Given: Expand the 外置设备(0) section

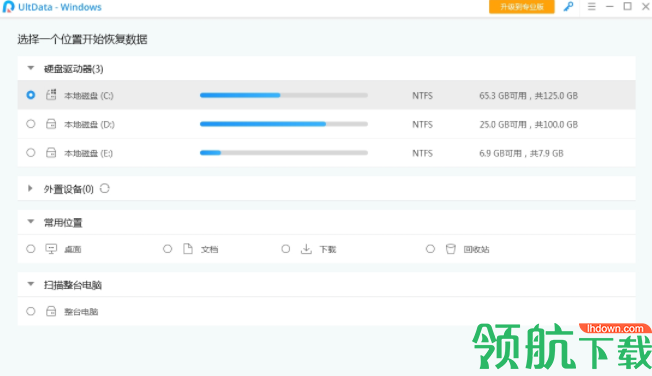Looking at the screenshot, I should (x=30, y=188).
